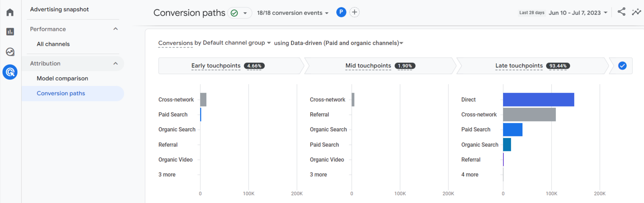Screen dimensions: 644x203
Task: Open the Advertising snapshot link
Action: (59, 9)
